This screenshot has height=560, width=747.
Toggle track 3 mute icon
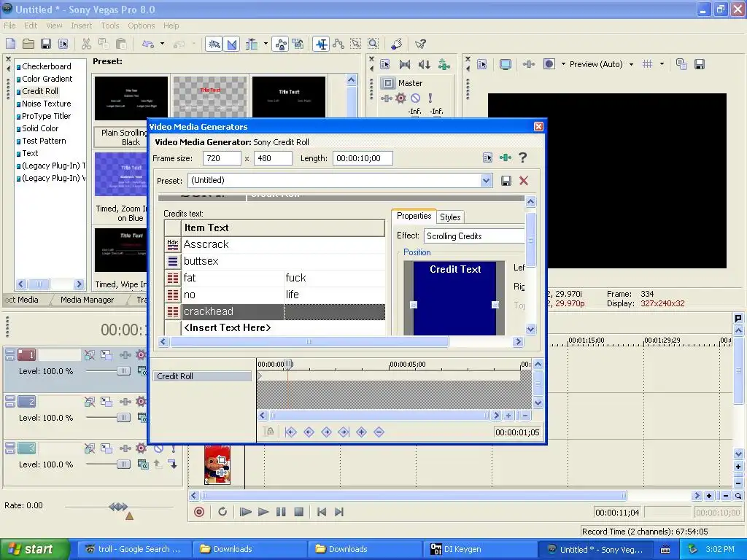(x=158, y=448)
